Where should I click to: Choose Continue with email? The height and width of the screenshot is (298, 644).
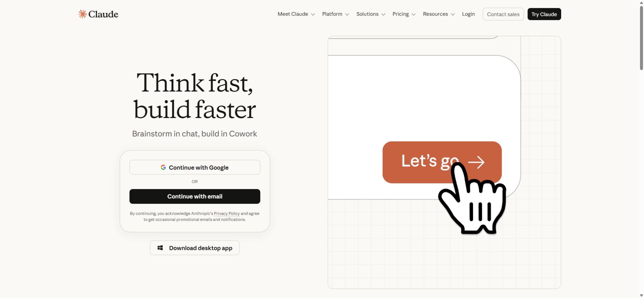(x=195, y=196)
